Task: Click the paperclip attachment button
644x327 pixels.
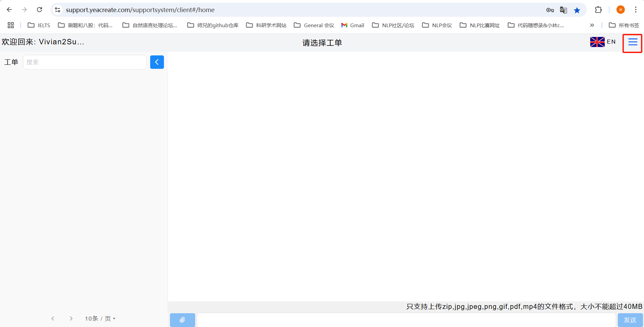Action: (182, 320)
